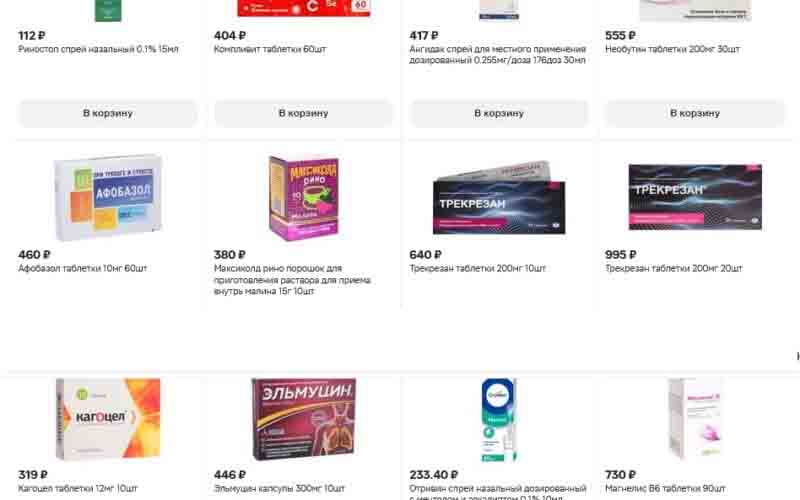Open Афобазол таблетки 10мг 60шт link

(83, 268)
